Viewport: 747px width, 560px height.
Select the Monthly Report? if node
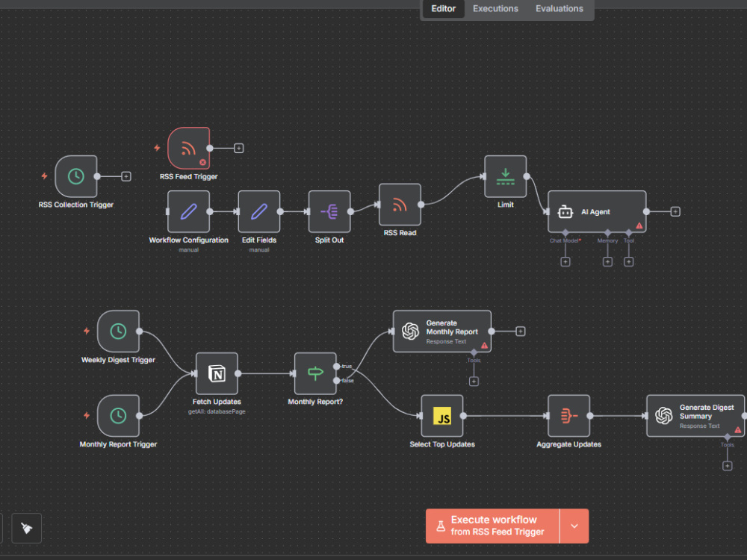315,373
